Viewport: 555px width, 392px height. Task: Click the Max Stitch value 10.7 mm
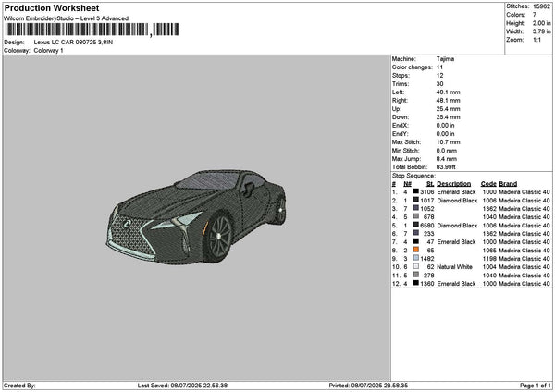click(x=448, y=142)
